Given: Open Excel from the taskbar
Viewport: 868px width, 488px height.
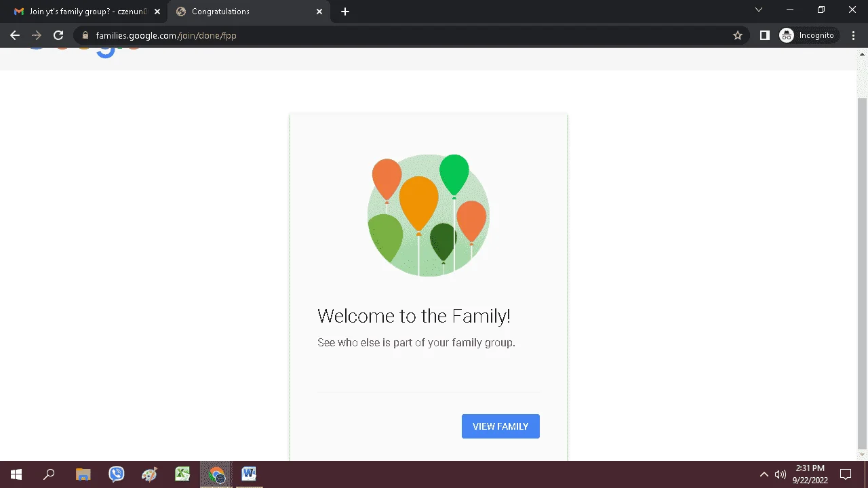Looking at the screenshot, I should [182, 474].
